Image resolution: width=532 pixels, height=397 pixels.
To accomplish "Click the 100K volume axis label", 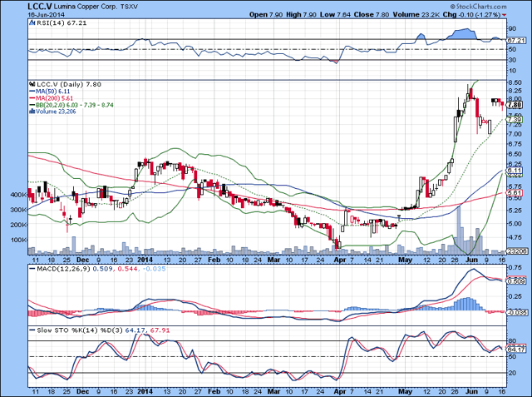I will (x=18, y=240).
